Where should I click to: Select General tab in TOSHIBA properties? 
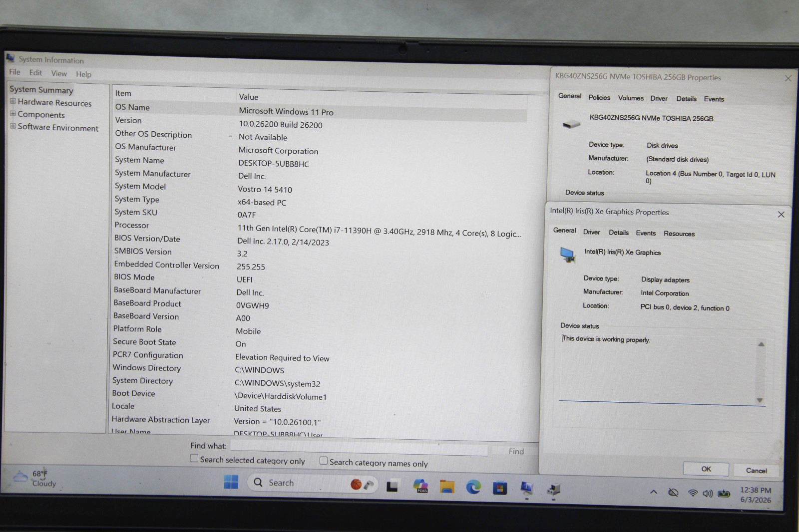[x=570, y=96]
